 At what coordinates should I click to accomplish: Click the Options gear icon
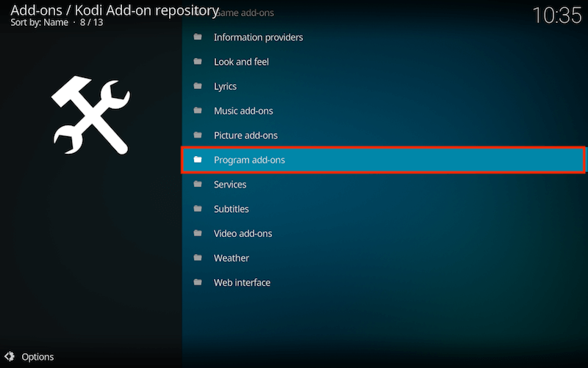coord(10,356)
